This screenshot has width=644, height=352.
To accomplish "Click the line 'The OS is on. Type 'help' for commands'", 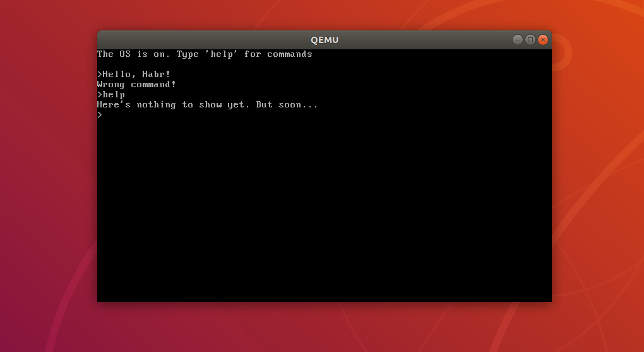I will [x=205, y=54].
